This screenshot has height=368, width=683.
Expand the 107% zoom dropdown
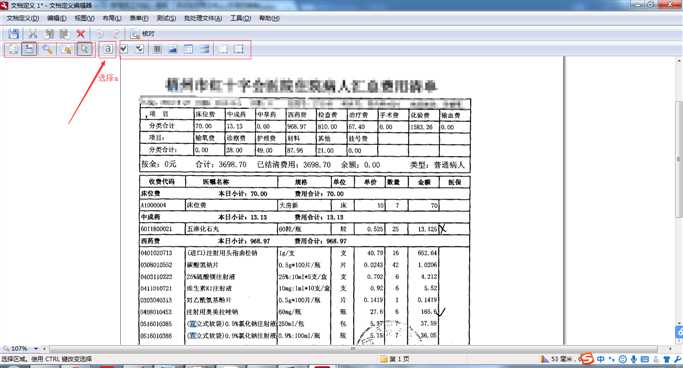tap(36, 348)
